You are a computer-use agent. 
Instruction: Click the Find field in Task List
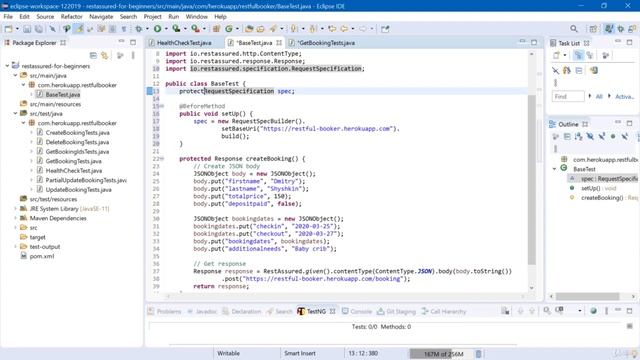click(x=568, y=97)
